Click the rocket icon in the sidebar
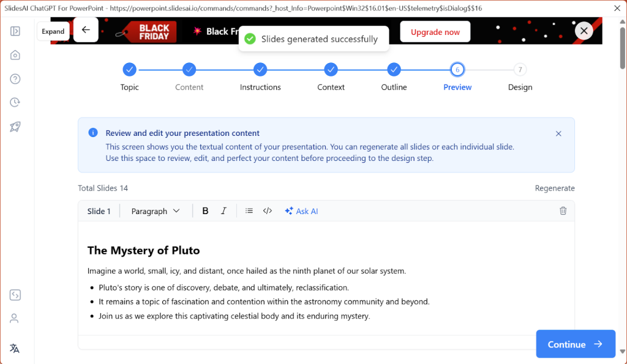Screen dimensions: 627x364 coord(15,126)
